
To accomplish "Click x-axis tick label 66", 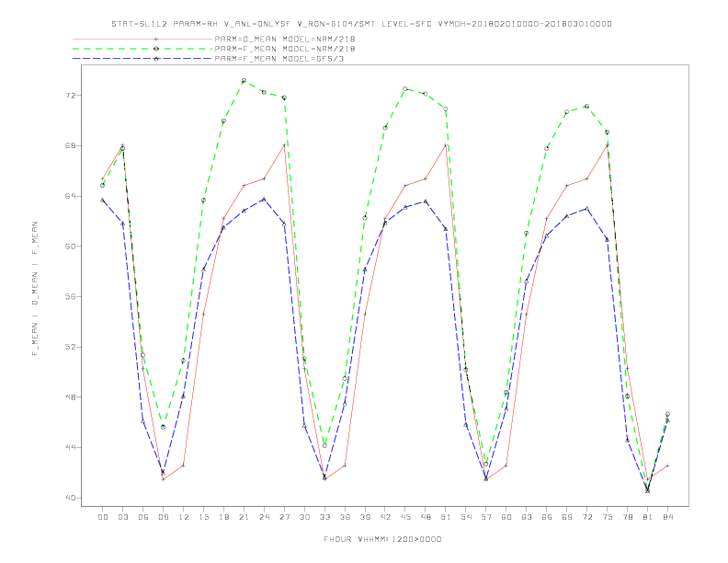I will pyautogui.click(x=547, y=517).
